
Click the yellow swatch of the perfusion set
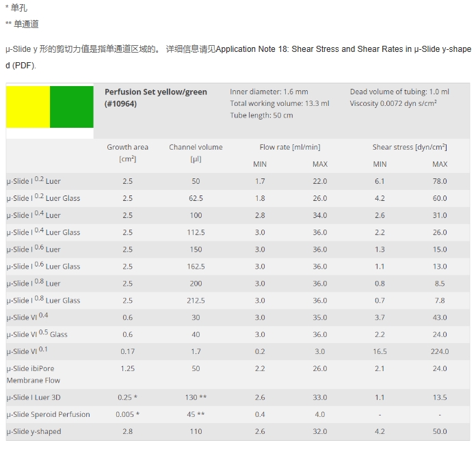(28, 107)
